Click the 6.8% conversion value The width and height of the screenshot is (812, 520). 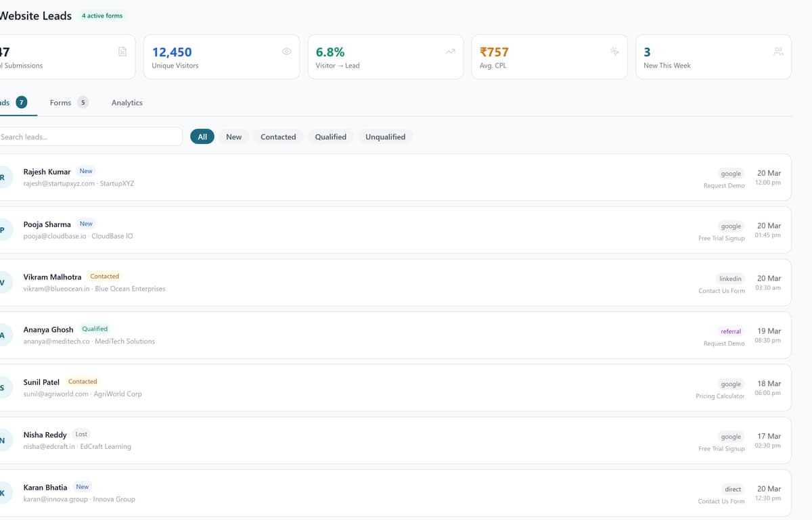[x=330, y=52]
